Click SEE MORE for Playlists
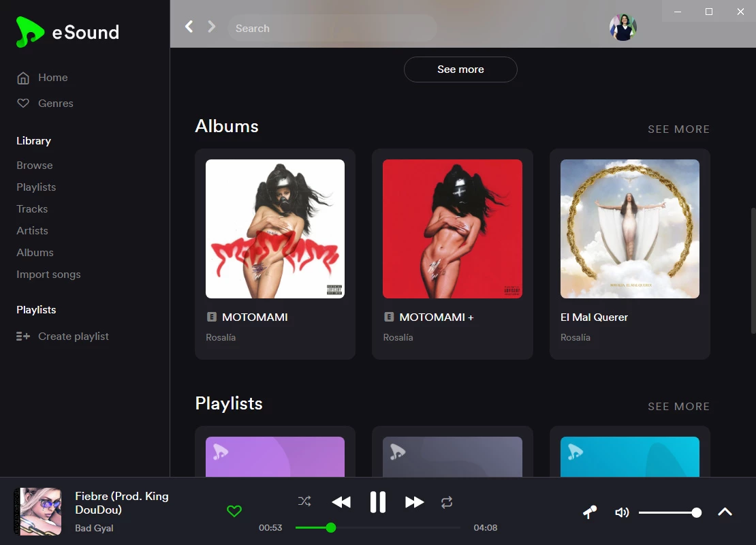The image size is (756, 545). point(678,407)
